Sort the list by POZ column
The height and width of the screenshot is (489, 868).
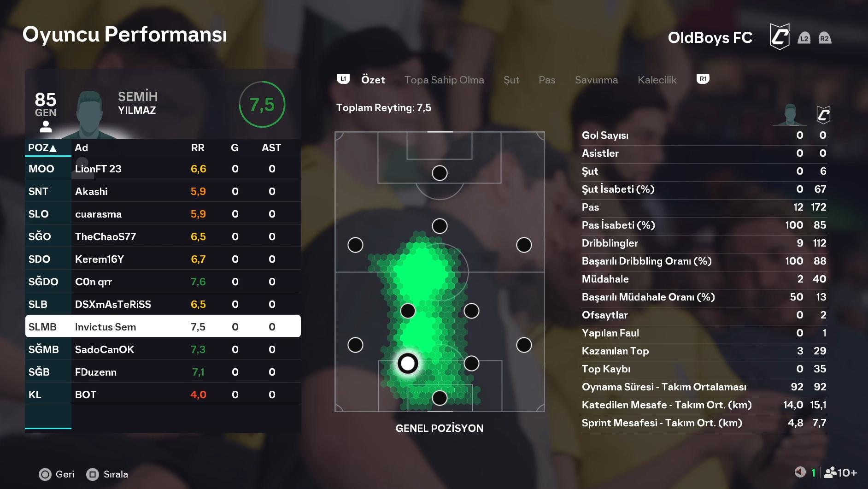[x=42, y=148]
